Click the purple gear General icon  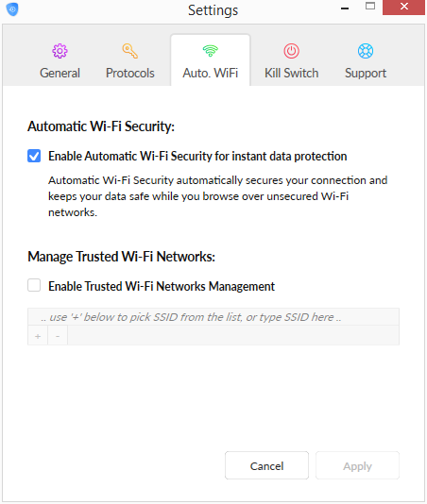pos(60,51)
